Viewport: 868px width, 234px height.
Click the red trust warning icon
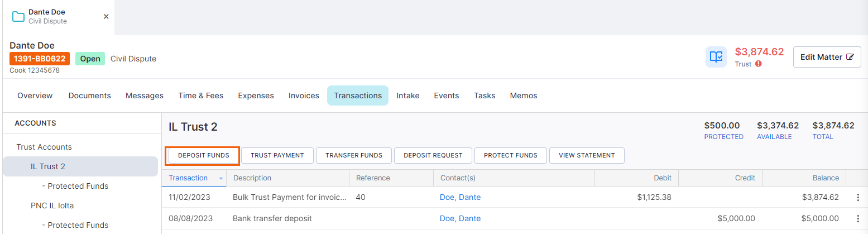click(759, 64)
